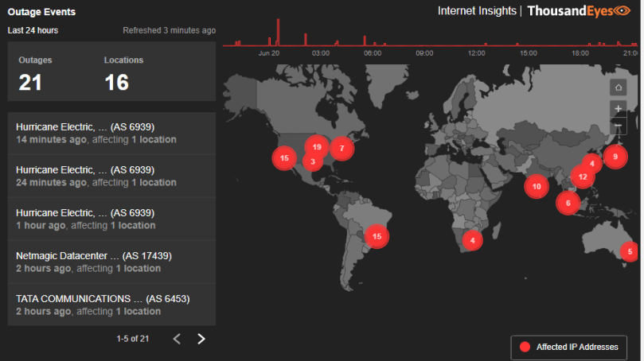Image resolution: width=644 pixels, height=361 pixels.
Task: Click the marker 10 over India
Action: pyautogui.click(x=537, y=186)
